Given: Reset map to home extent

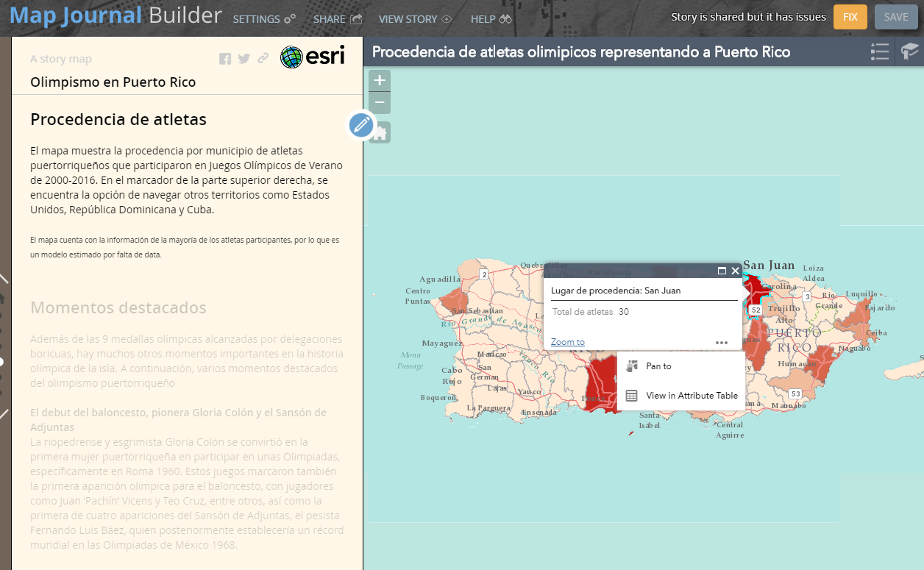Looking at the screenshot, I should coord(380,133).
